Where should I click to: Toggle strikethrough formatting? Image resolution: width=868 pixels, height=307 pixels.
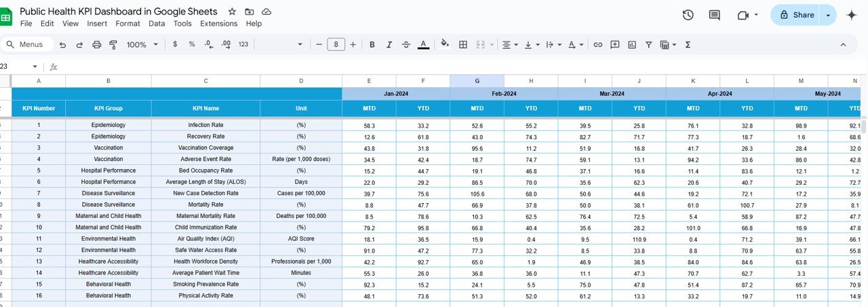(x=406, y=44)
